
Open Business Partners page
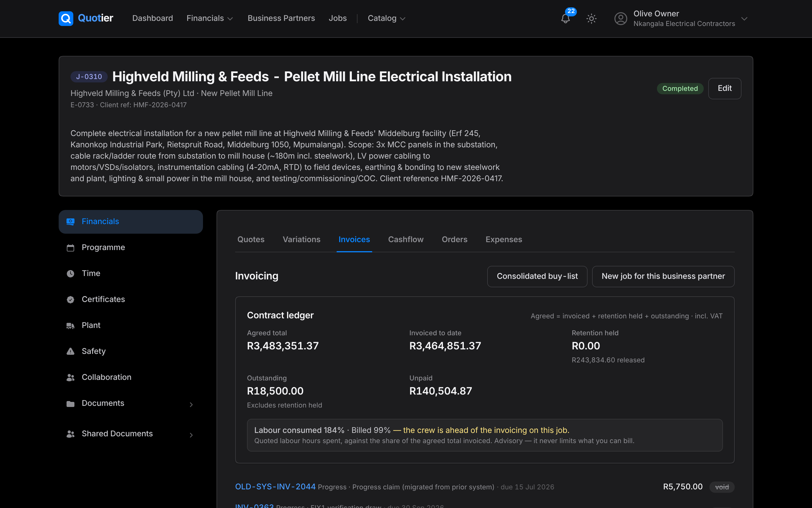point(281,18)
